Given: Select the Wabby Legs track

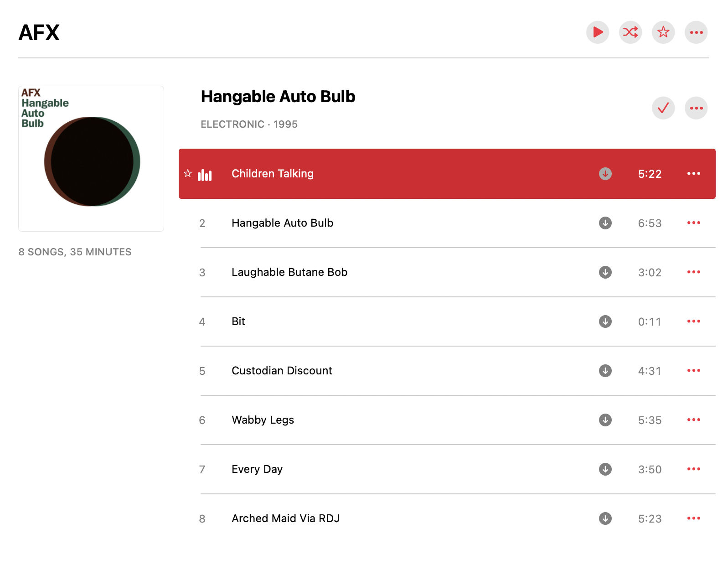Looking at the screenshot, I should [x=263, y=420].
